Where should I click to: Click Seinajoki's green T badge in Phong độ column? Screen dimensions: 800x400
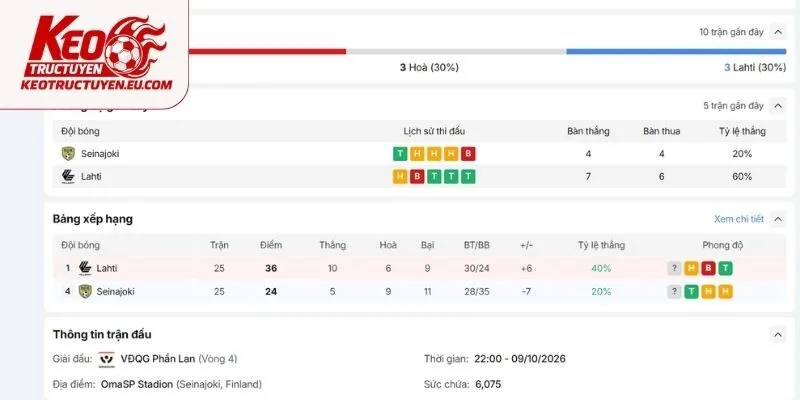[691, 292]
